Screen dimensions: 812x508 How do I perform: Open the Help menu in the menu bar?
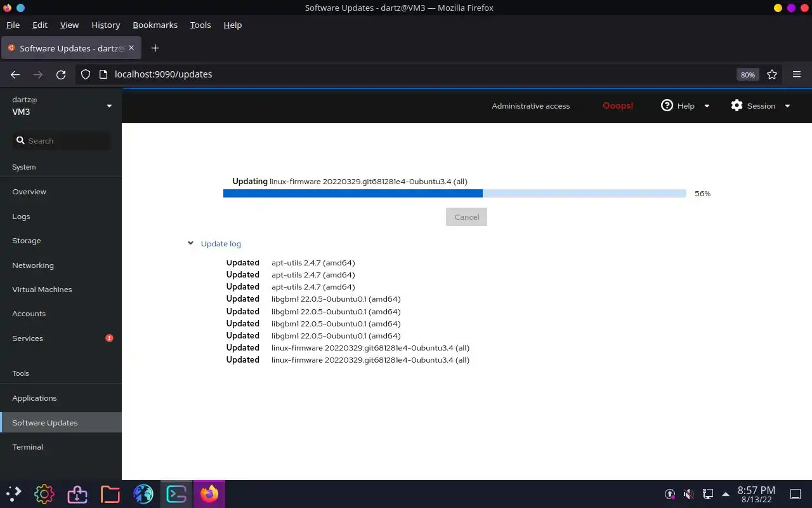click(233, 25)
